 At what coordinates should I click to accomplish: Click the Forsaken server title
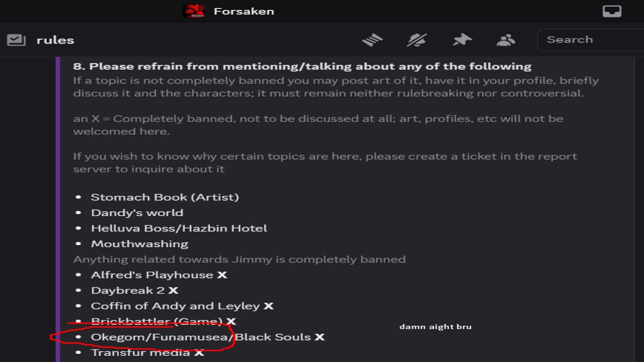coord(244,11)
